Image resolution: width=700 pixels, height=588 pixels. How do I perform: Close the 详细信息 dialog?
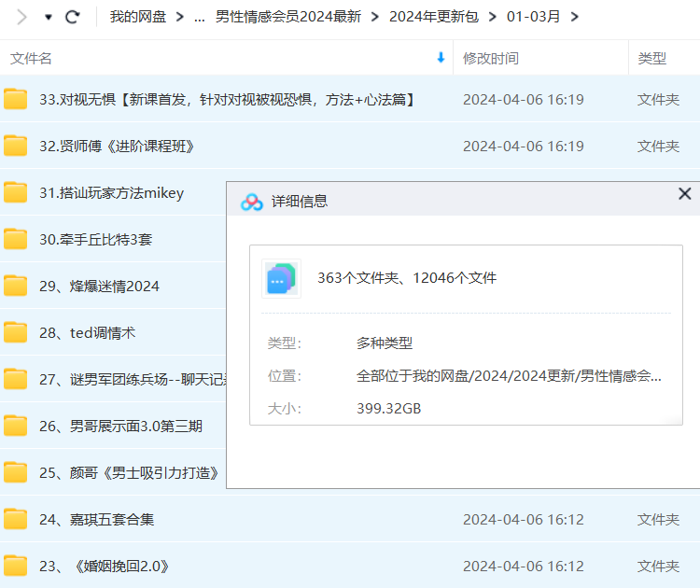[684, 194]
